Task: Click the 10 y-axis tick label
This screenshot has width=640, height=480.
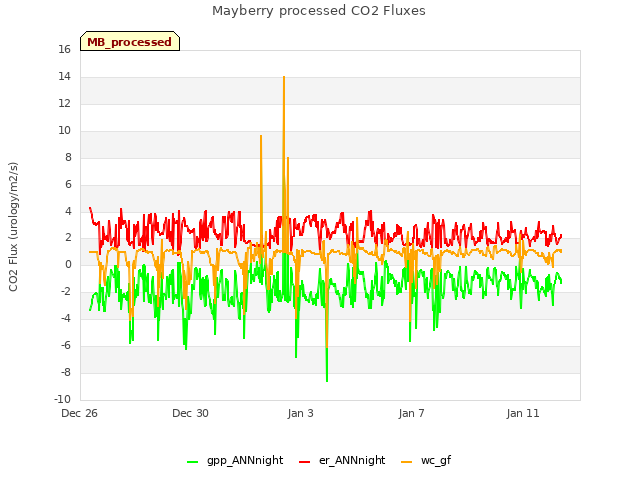Action: (64, 130)
